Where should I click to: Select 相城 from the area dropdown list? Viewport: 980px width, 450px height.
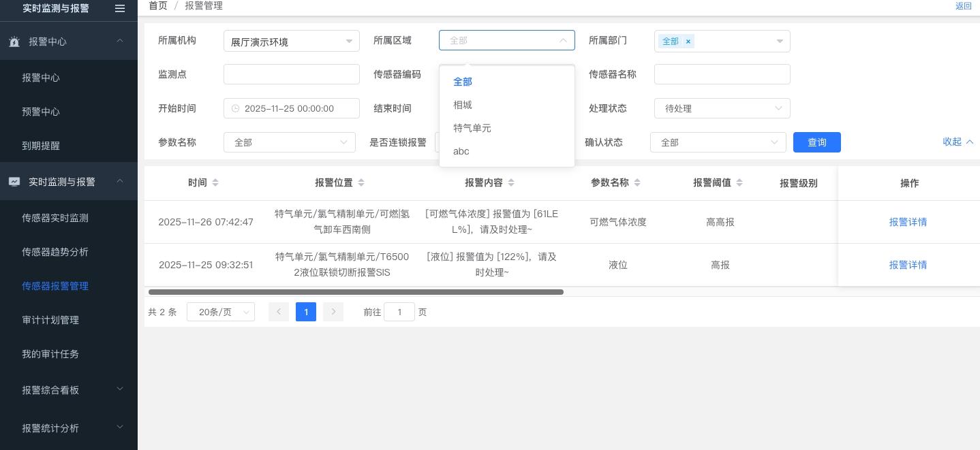coord(463,105)
